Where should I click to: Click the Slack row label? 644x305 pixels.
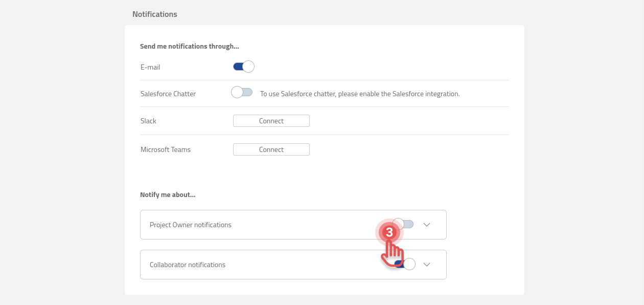pyautogui.click(x=148, y=120)
